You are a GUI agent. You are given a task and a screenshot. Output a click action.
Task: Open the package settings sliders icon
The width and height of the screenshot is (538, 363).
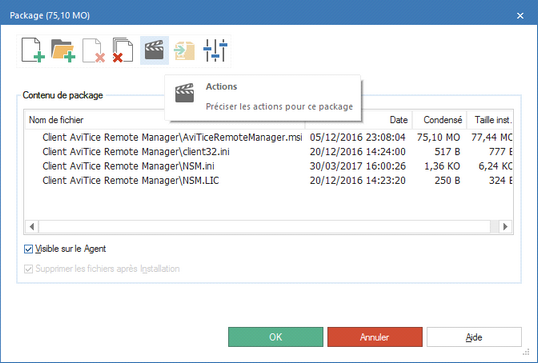coord(215,50)
